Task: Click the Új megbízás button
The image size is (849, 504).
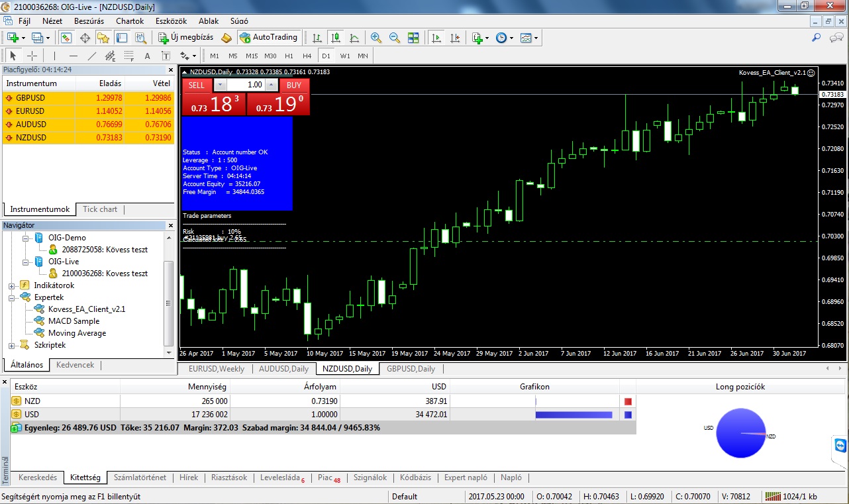Action: click(x=185, y=38)
